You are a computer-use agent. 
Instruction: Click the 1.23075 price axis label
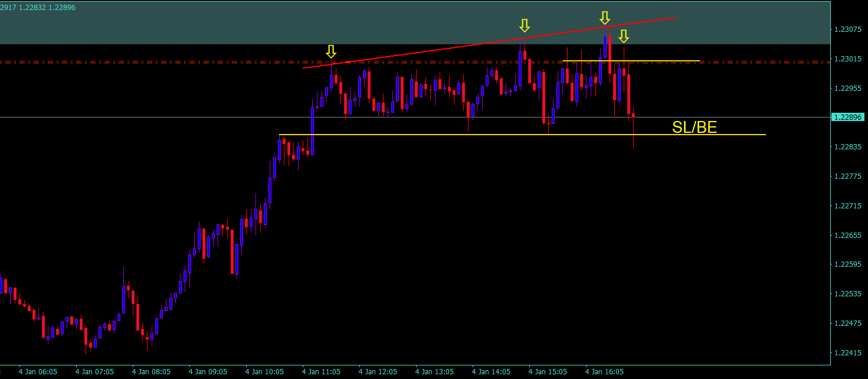tap(849, 30)
